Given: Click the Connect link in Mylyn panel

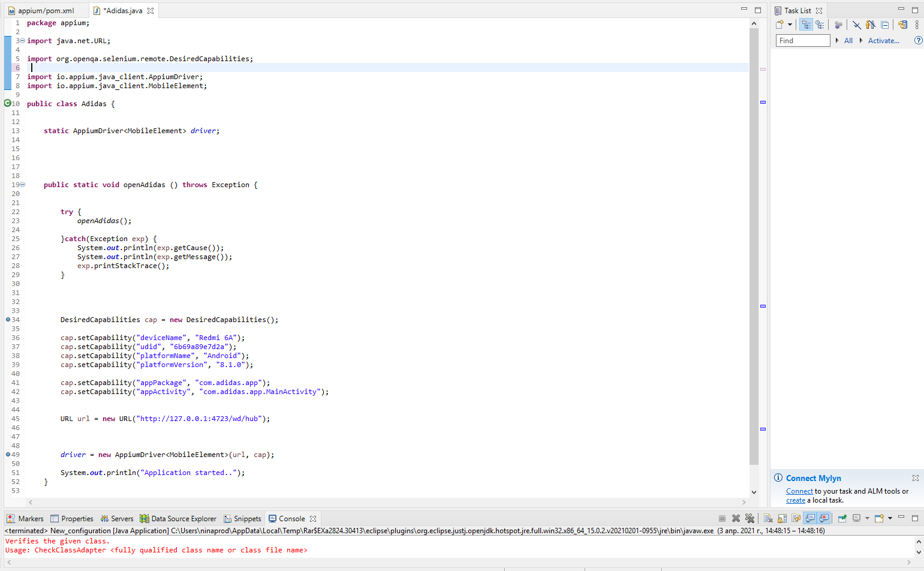Looking at the screenshot, I should point(799,491).
